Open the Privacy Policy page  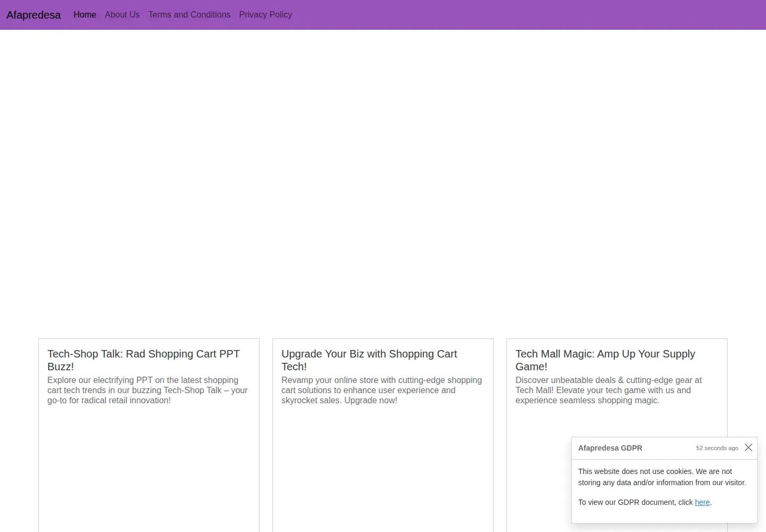click(x=265, y=15)
